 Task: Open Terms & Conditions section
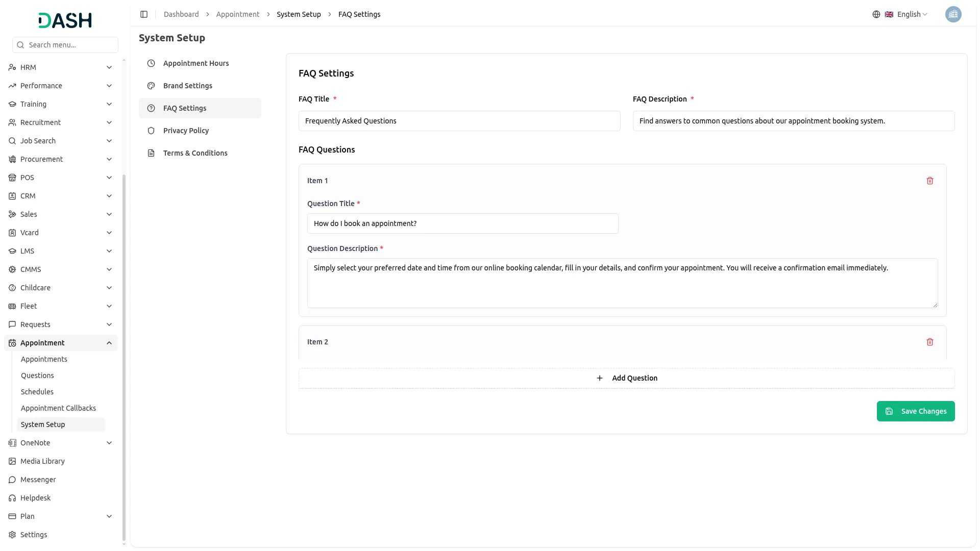(195, 153)
